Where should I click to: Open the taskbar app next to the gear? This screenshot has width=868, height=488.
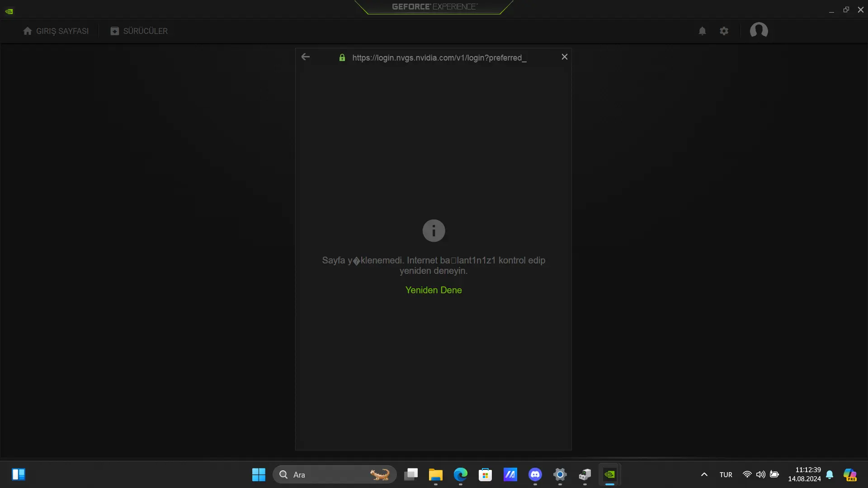pyautogui.click(x=585, y=474)
